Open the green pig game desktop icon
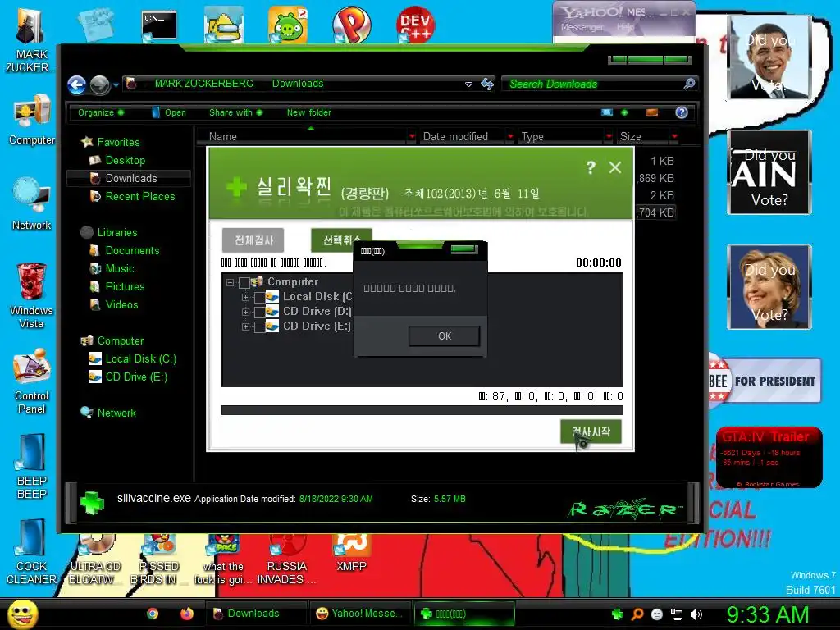Image resolution: width=840 pixels, height=630 pixels. pyautogui.click(x=288, y=25)
